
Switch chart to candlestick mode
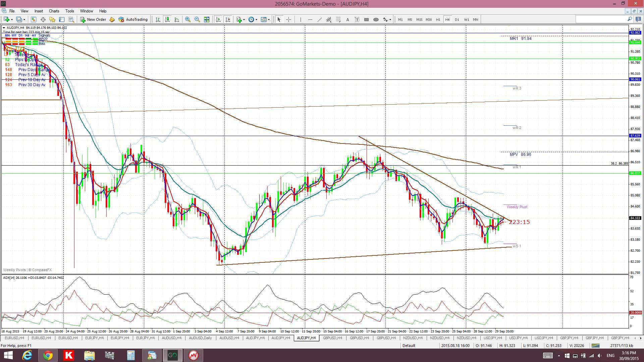point(167,19)
